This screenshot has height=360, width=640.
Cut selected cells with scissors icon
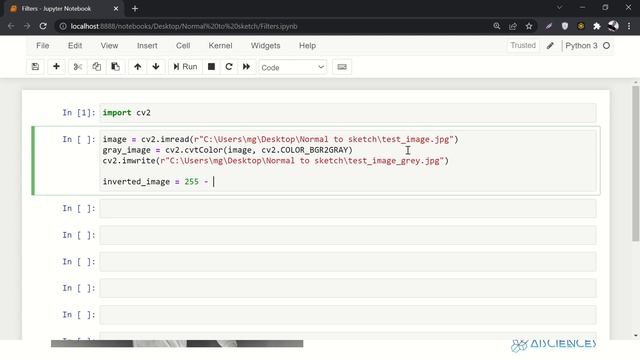tap(78, 67)
